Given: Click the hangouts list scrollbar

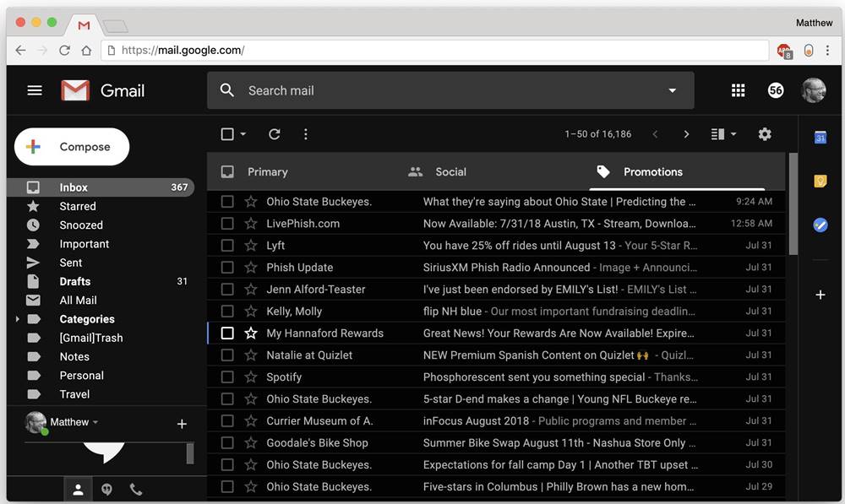Looking at the screenshot, I should 190,453.
